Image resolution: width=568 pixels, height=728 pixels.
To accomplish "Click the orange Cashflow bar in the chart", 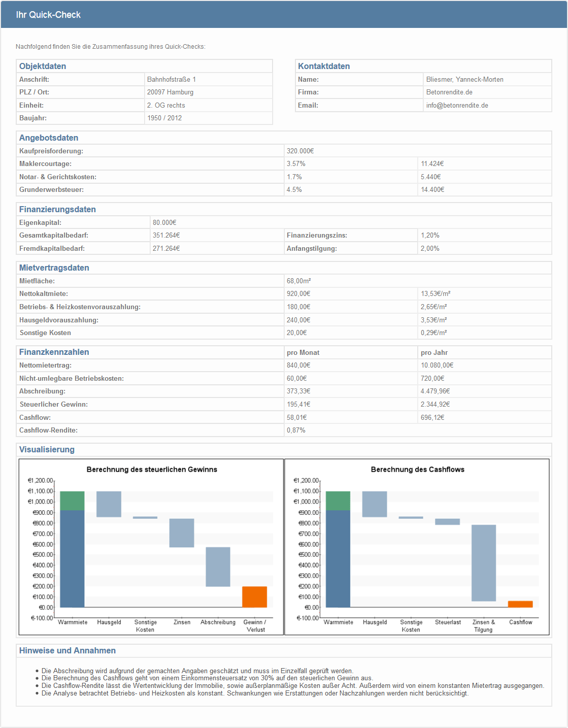I will [520, 604].
